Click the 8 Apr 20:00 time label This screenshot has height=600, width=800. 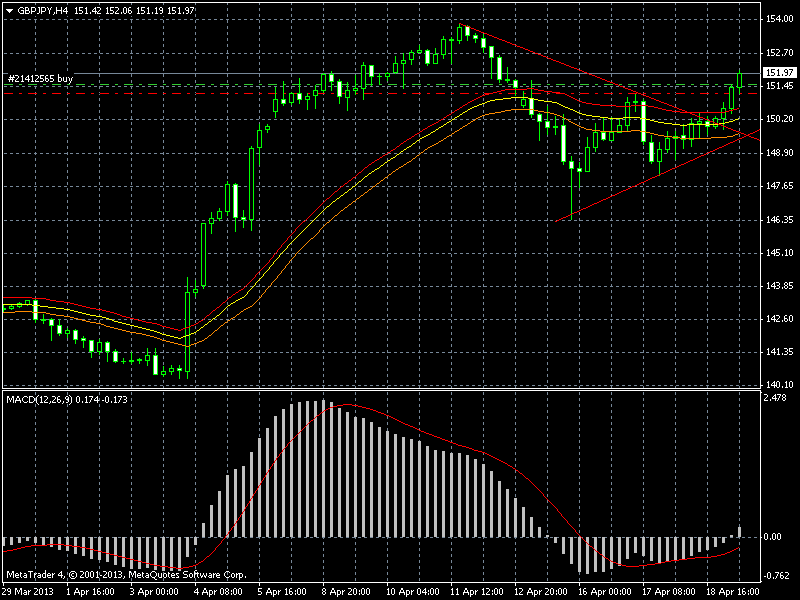click(346, 592)
